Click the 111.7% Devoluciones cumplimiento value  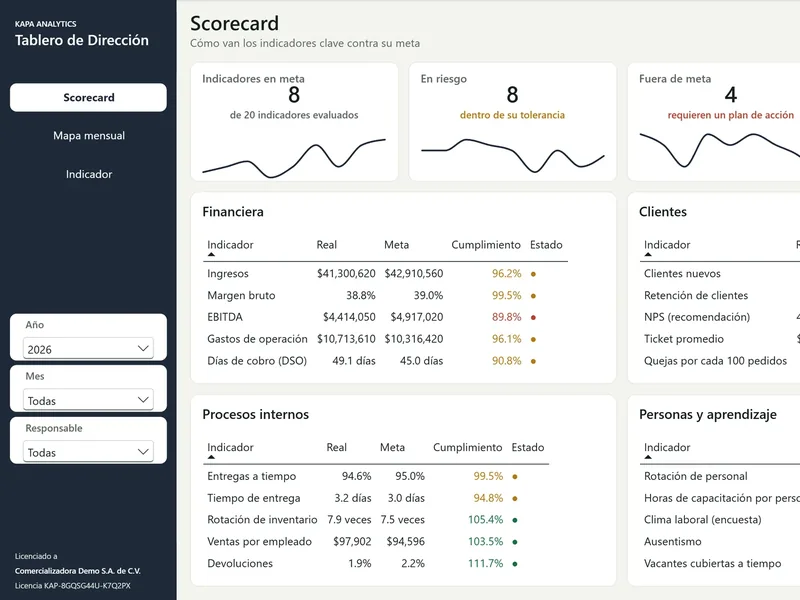(x=485, y=563)
